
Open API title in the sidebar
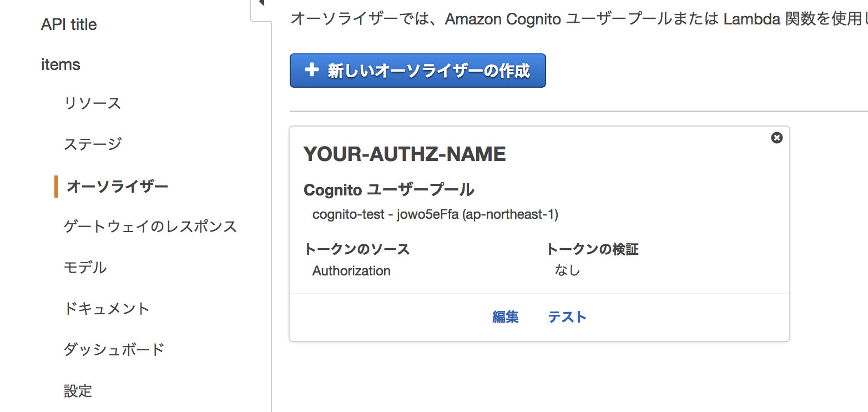(x=69, y=24)
